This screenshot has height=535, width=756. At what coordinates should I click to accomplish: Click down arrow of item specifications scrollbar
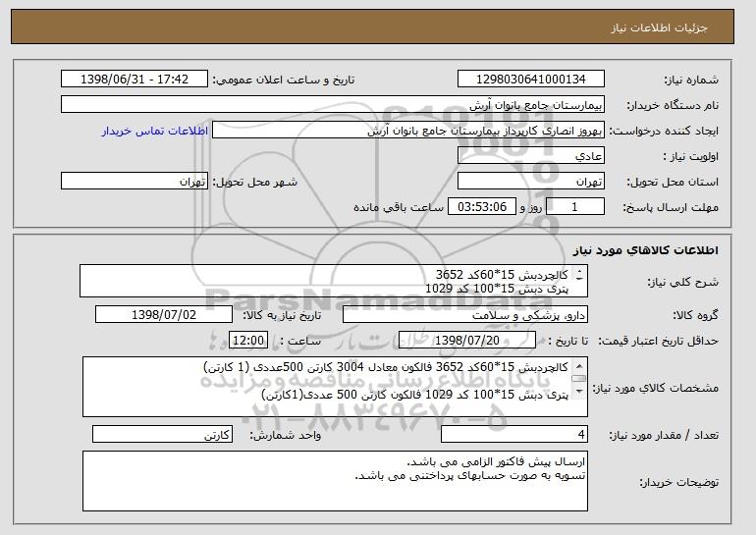tap(579, 392)
